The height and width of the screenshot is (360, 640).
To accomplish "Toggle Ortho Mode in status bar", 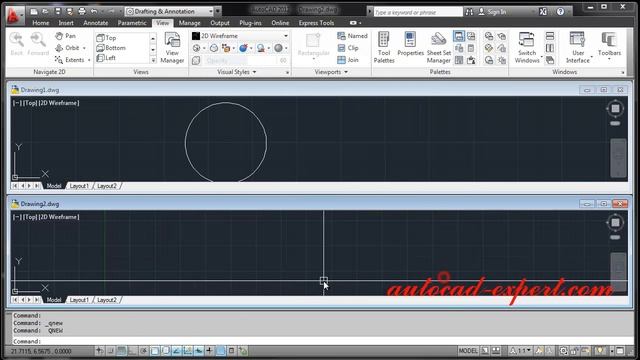I will click(x=132, y=351).
